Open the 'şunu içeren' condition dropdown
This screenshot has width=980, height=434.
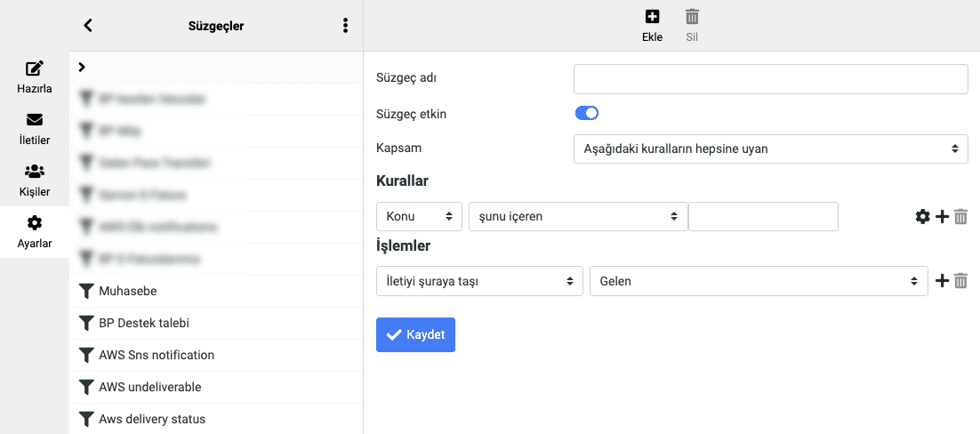(x=577, y=216)
